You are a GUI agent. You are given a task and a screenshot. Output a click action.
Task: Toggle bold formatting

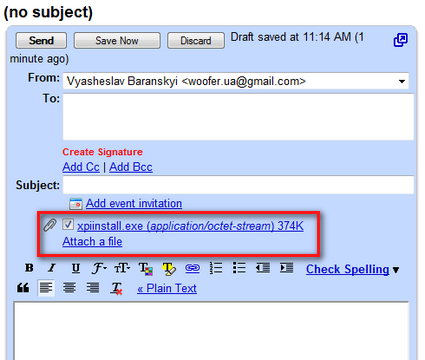[x=29, y=268]
